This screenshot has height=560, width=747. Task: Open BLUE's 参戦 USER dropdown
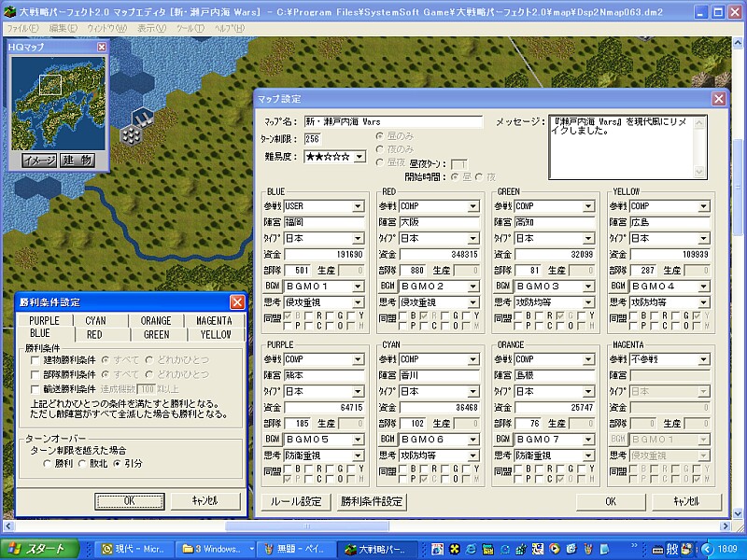358,206
